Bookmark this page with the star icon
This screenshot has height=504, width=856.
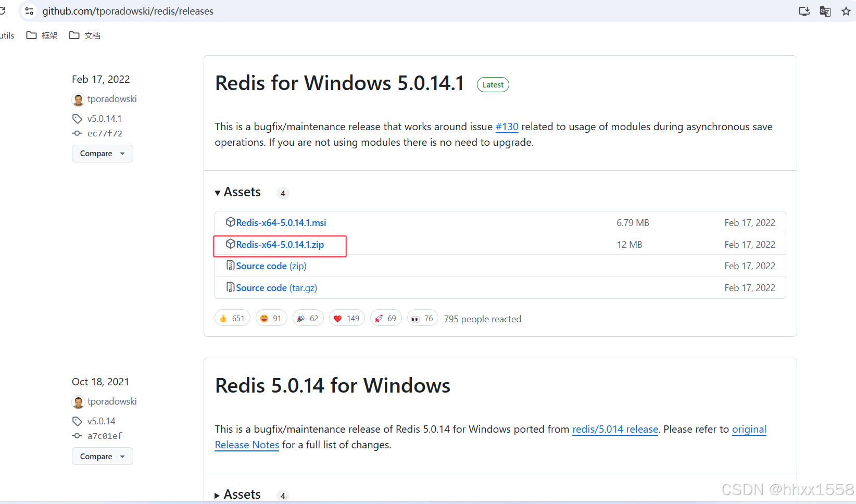click(846, 11)
